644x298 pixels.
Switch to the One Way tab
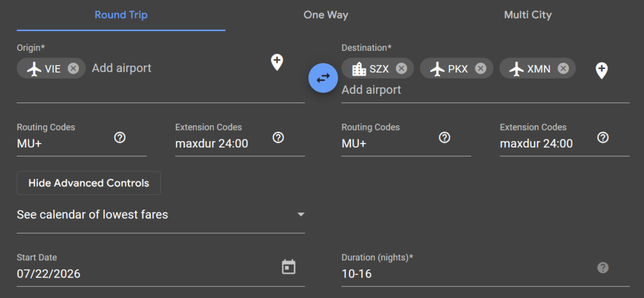[326, 15]
